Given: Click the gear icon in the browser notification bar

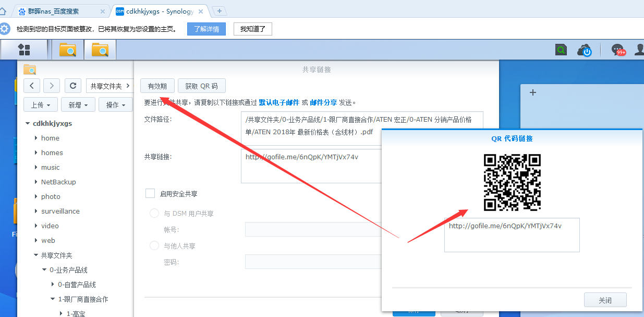Looking at the screenshot, I should tap(5, 29).
